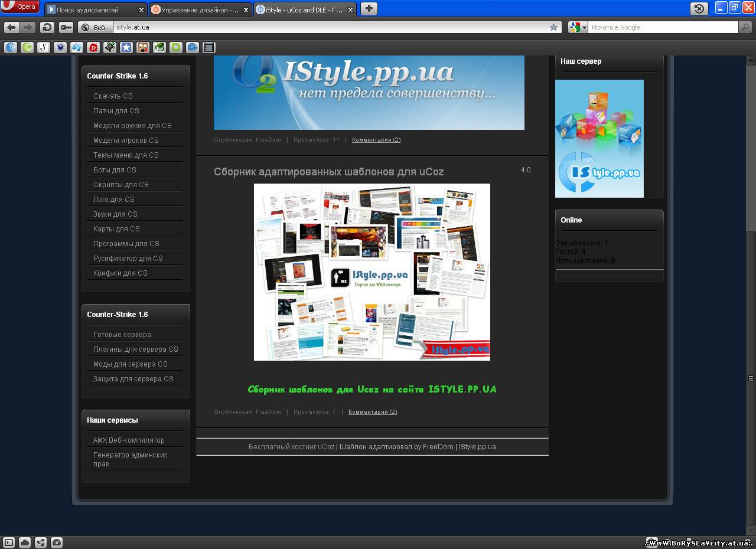Click the Веб security badge
This screenshot has height=549, width=756.
94,27
